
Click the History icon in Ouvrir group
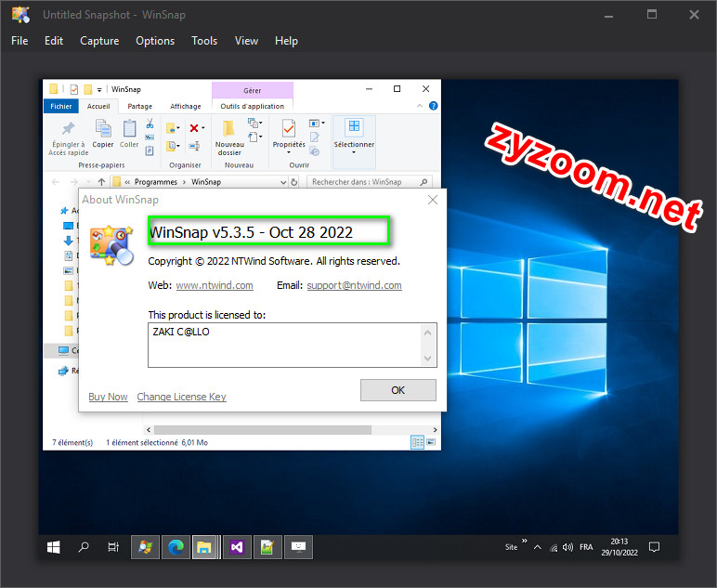(x=315, y=151)
